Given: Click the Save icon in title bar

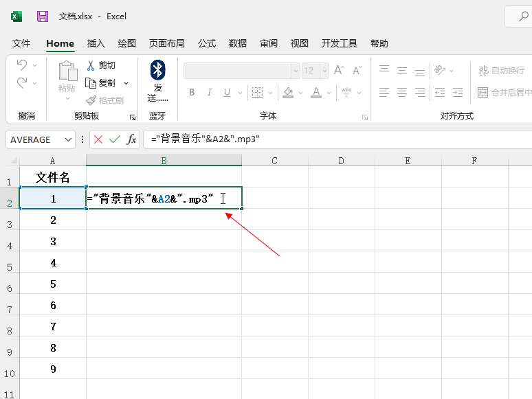Looking at the screenshot, I should pyautogui.click(x=43, y=16).
